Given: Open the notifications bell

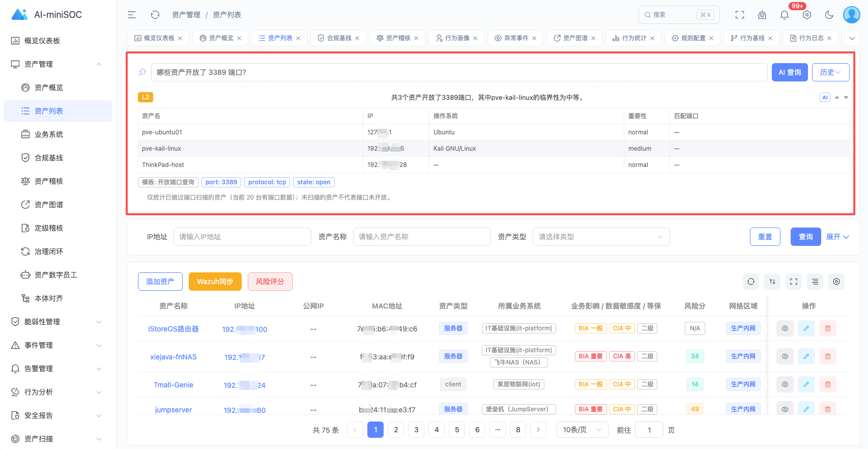Looking at the screenshot, I should click(785, 15).
